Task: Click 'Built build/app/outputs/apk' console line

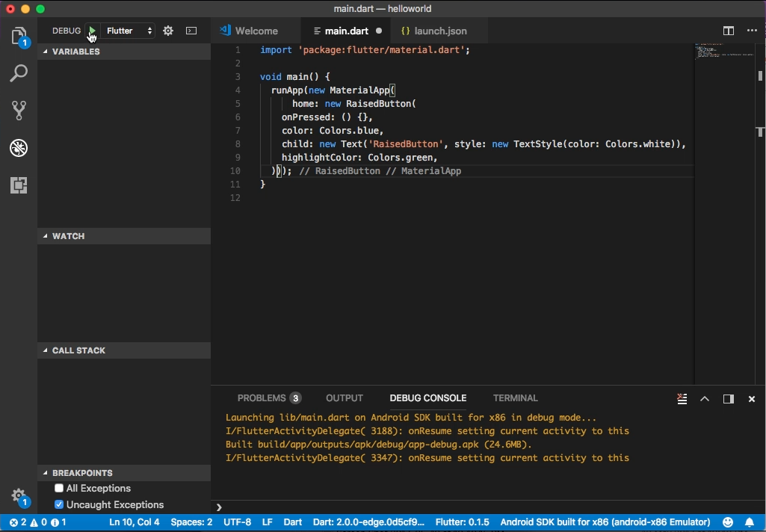Action: click(379, 445)
